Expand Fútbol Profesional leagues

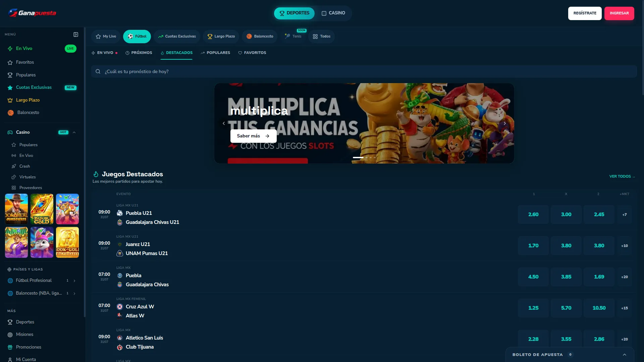(74, 281)
